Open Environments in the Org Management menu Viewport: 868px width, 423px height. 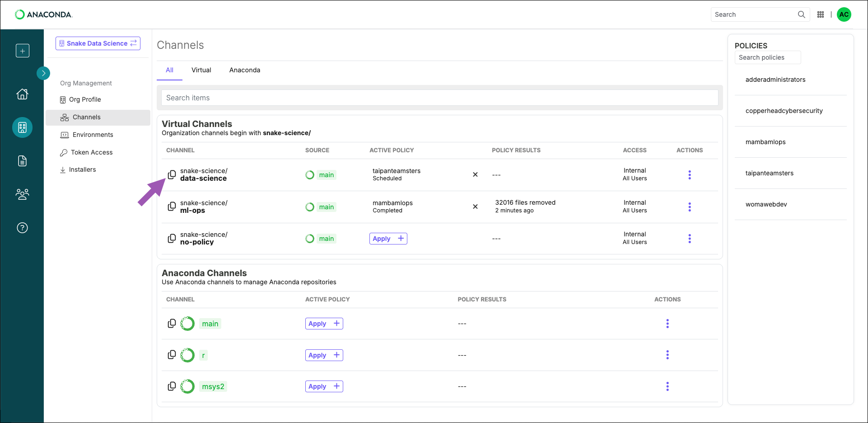tap(87, 135)
